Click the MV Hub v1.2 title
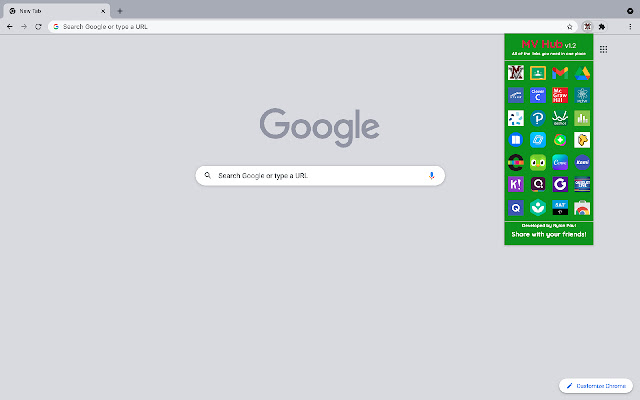640x400 pixels. click(x=549, y=44)
